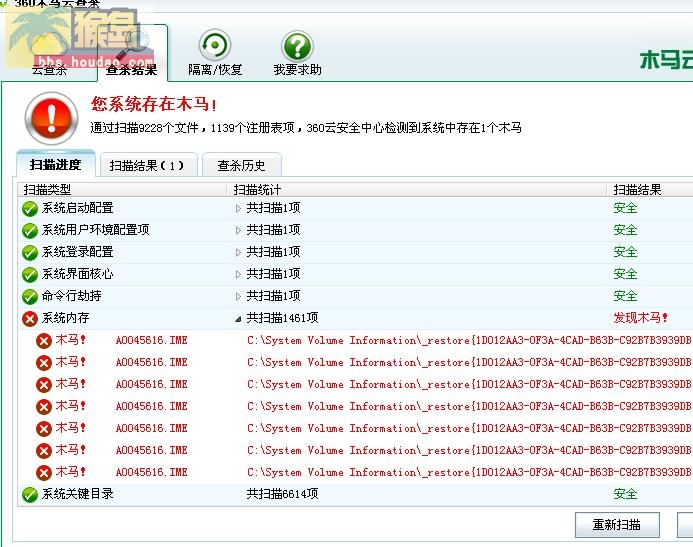693x547 pixels.
Task: Click the 安全 result for 系统启动配置
Action: pyautogui.click(x=625, y=208)
